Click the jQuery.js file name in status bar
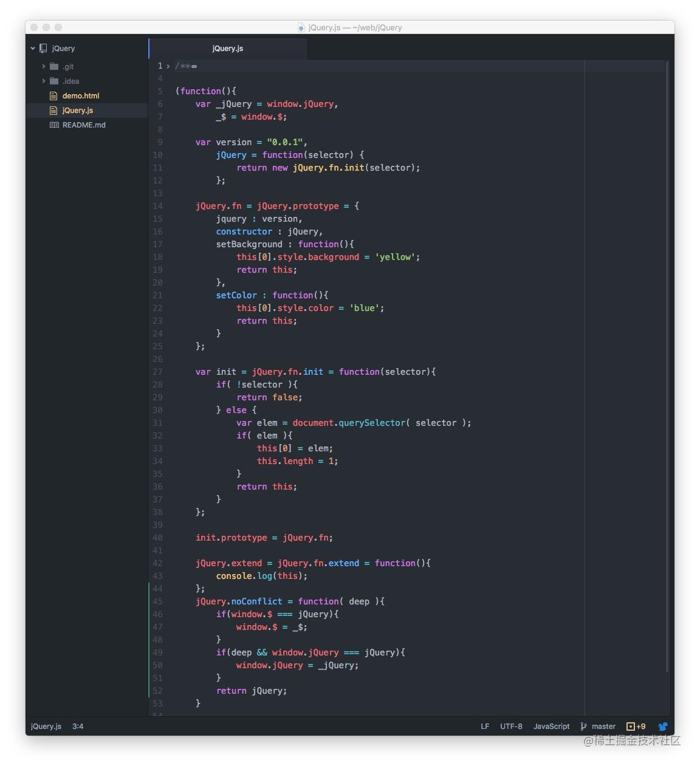Viewport: 700px width, 766px height. tap(46, 726)
